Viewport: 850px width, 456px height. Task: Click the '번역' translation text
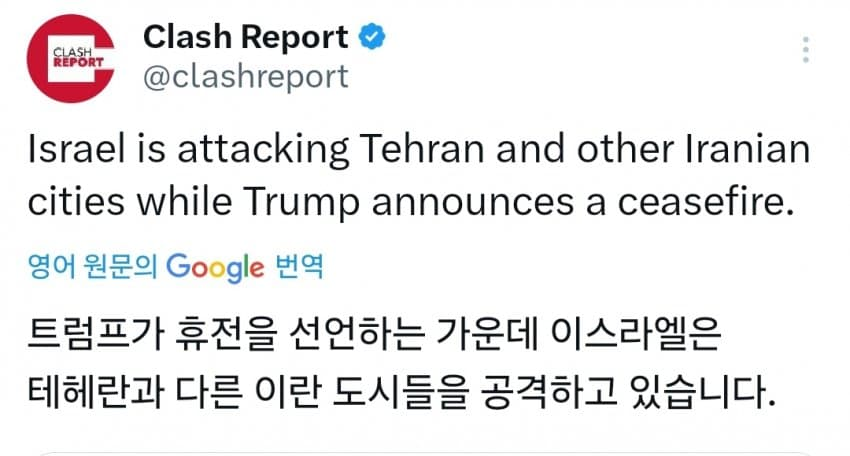click(299, 267)
